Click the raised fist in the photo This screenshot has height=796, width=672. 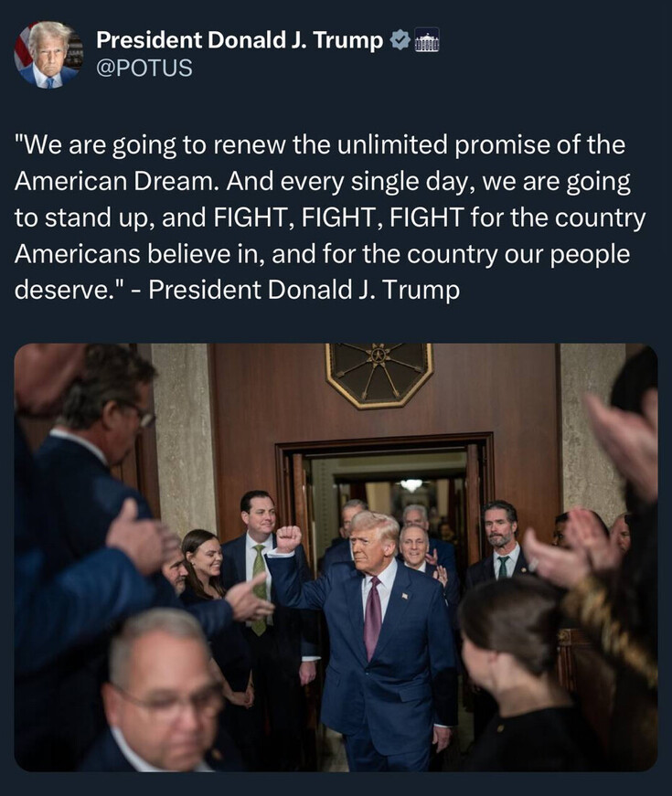pyautogui.click(x=289, y=539)
